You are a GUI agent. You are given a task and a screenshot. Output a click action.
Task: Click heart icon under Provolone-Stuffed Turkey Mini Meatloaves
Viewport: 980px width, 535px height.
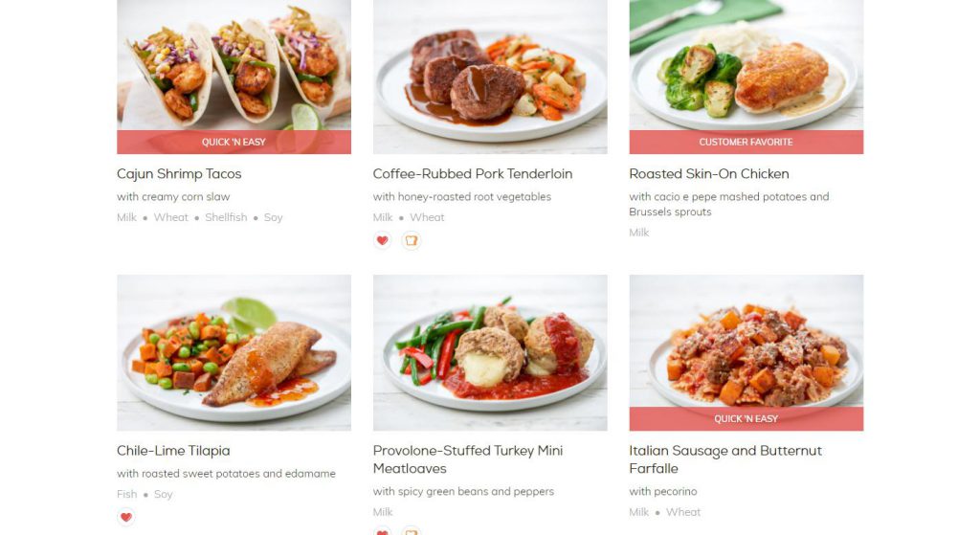pos(383,530)
